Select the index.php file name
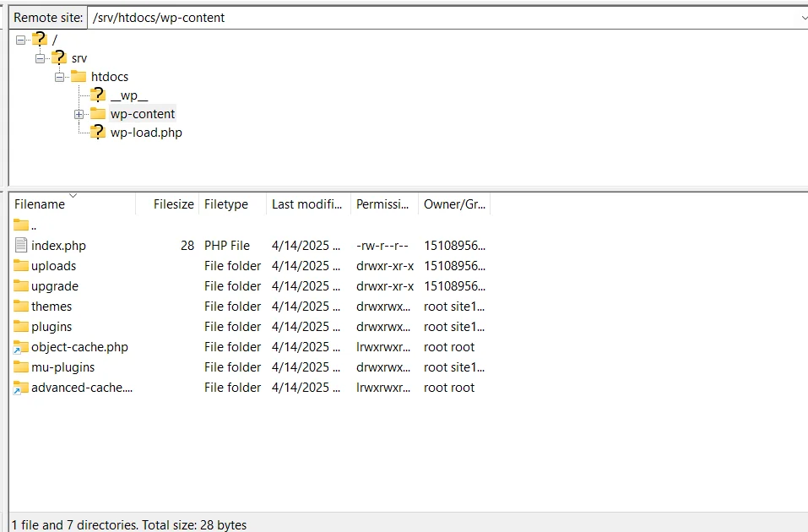The image size is (808, 532). coord(59,246)
